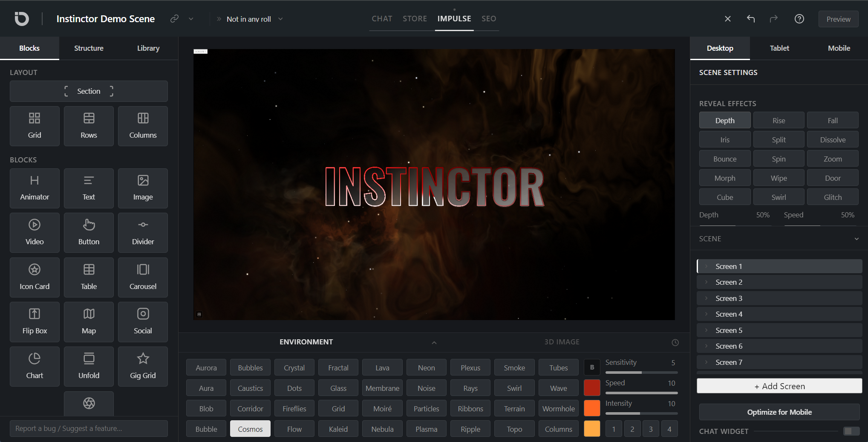This screenshot has width=868, height=442.
Task: Select the Carousel block
Action: (x=143, y=277)
